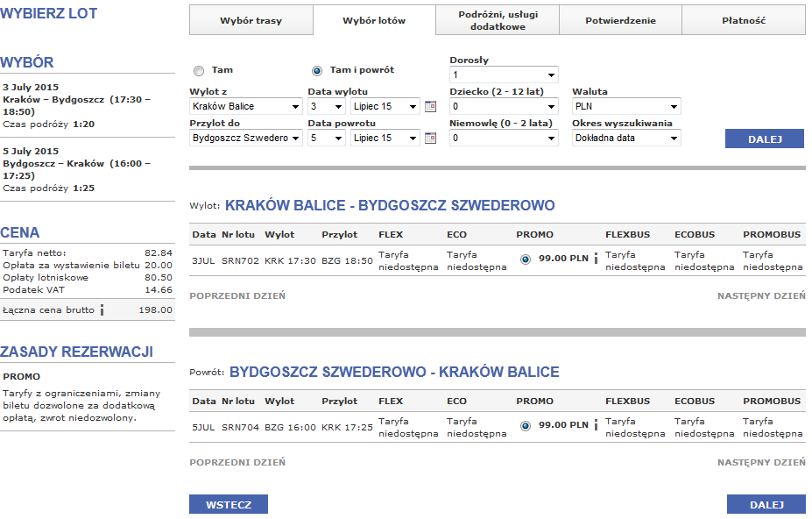Click the PROMO heading under Zasady rezerwacji
The image size is (812, 519).
pos(21,376)
